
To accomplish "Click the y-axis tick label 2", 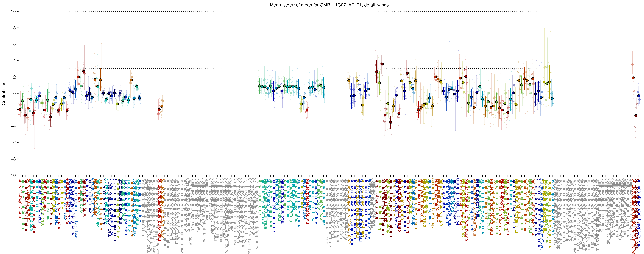I will (14, 77).
